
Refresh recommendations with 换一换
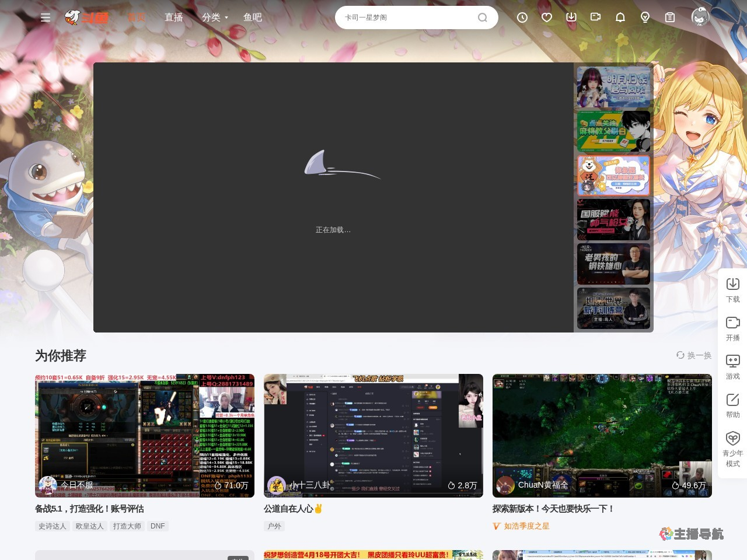(694, 355)
